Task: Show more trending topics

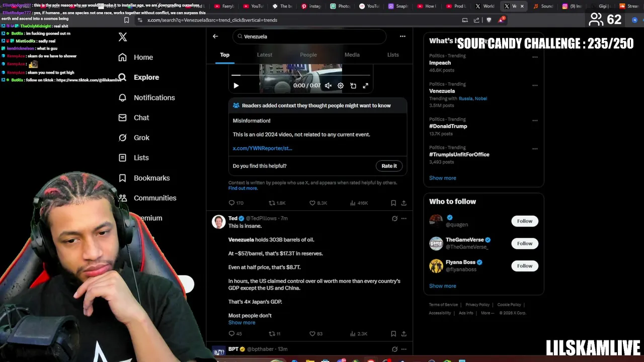Action: pyautogui.click(x=443, y=178)
